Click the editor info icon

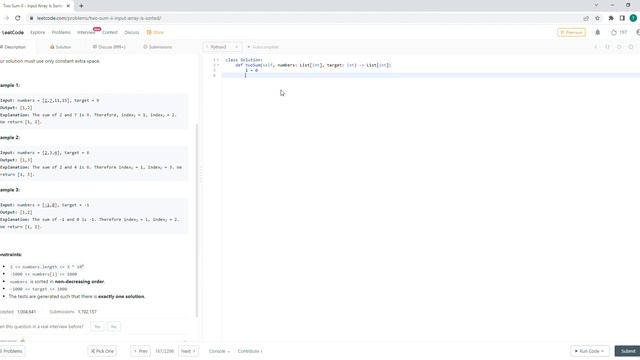(x=596, y=47)
